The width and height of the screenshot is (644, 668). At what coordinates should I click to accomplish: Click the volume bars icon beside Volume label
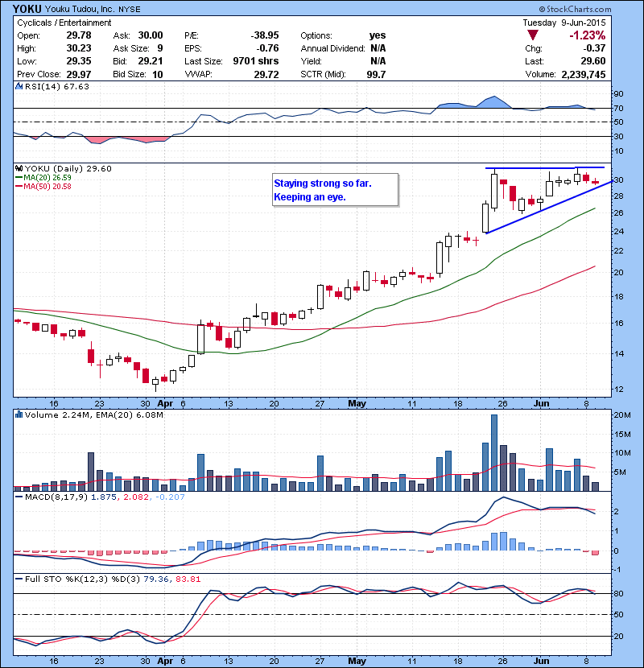click(x=19, y=414)
